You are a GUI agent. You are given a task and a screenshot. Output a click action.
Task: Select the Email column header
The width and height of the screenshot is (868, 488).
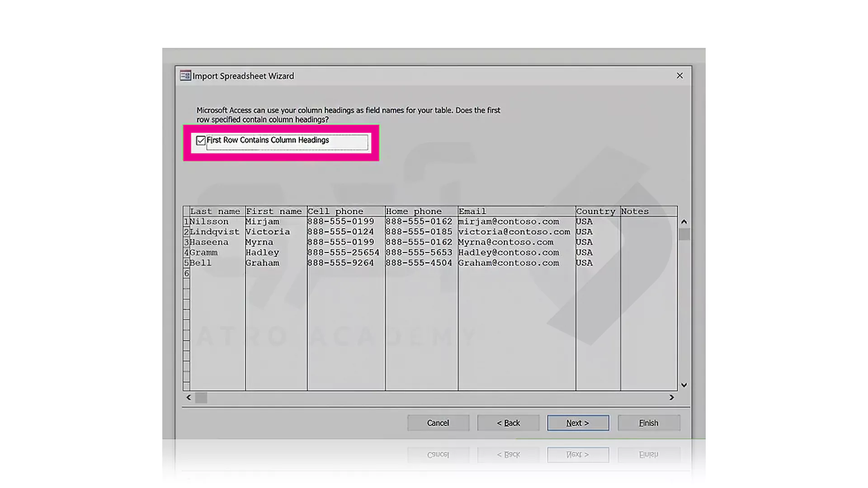[517, 211]
